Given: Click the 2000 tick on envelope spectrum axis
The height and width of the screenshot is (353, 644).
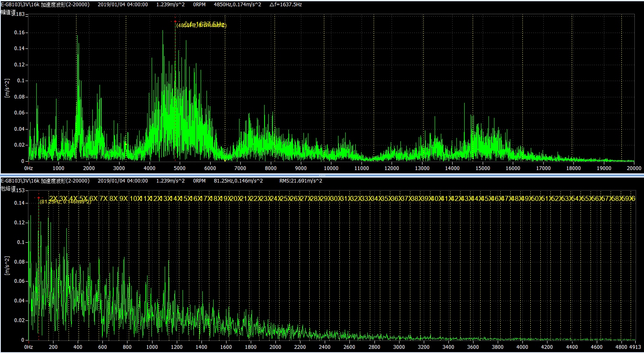Looking at the screenshot, I should [275, 347].
